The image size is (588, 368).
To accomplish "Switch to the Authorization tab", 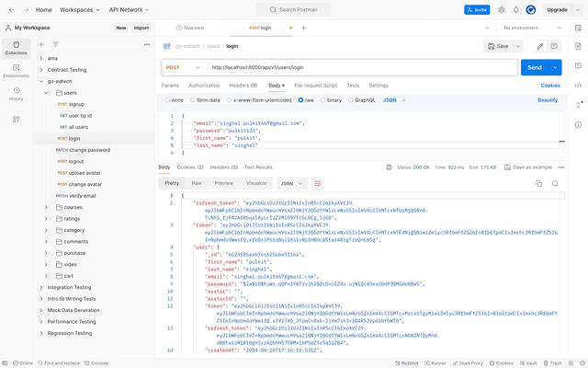I will (x=204, y=86).
